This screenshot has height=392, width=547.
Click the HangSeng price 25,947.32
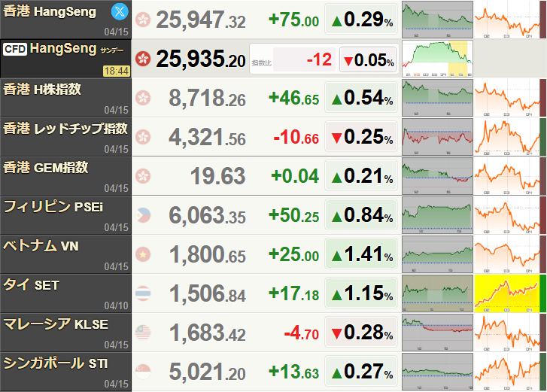click(201, 20)
